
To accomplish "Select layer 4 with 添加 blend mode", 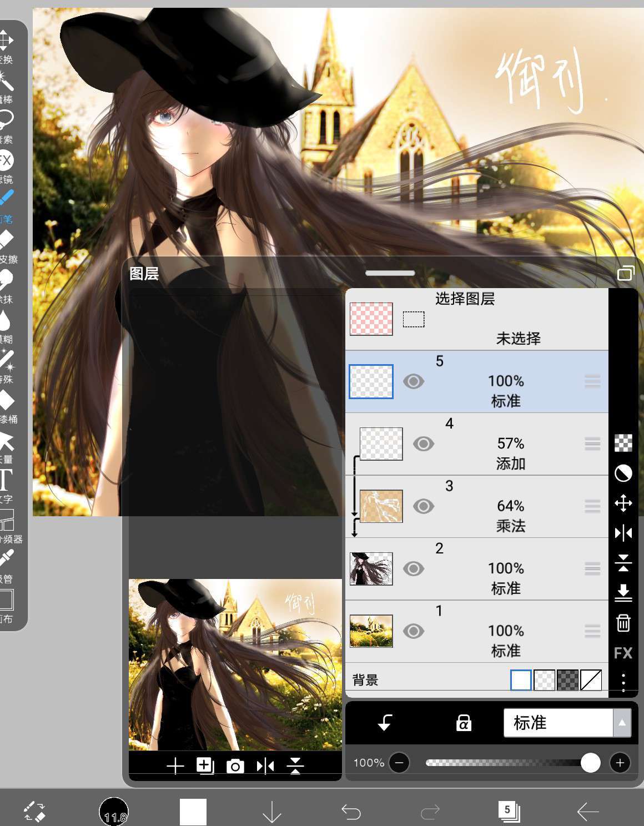I will coord(477,444).
